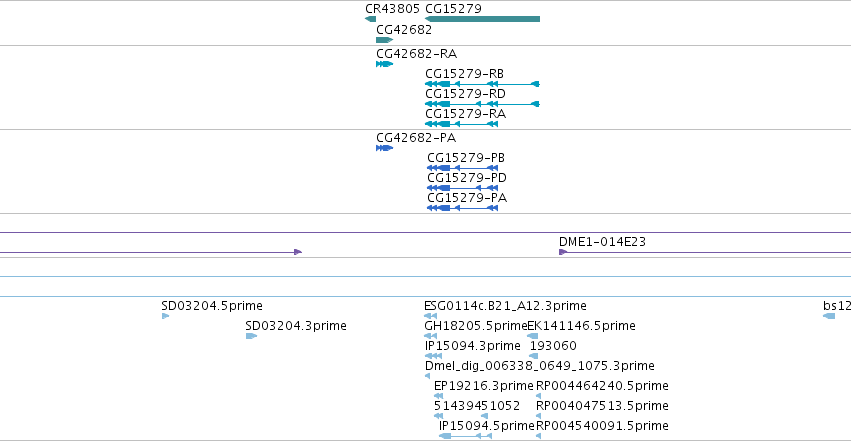Click the GH18205.5prime label text
851x441 pixels.
(475, 326)
